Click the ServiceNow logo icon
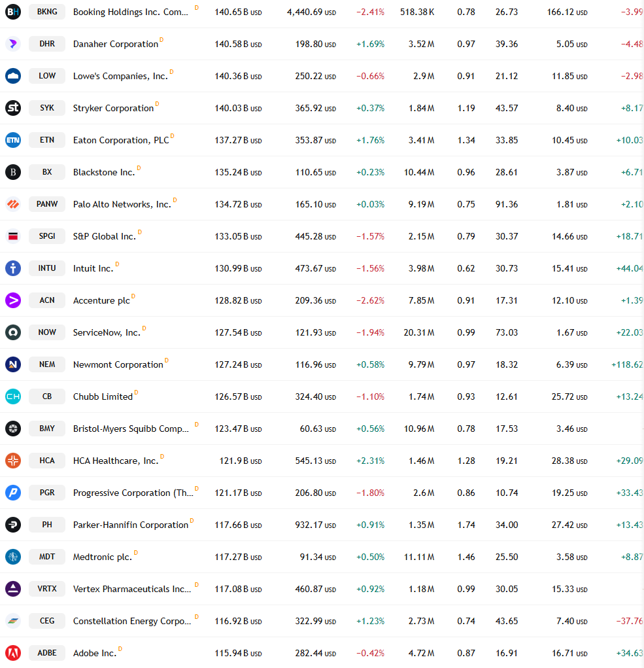 point(13,332)
